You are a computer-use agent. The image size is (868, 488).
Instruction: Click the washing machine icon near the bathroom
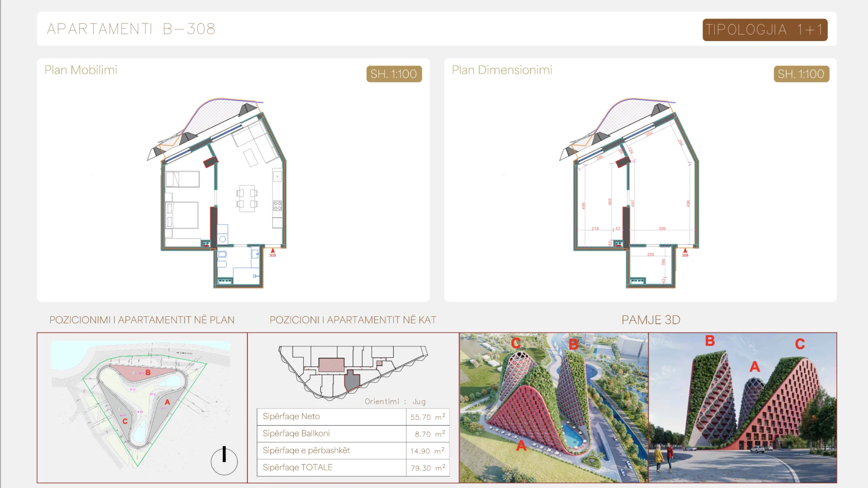click(x=222, y=238)
